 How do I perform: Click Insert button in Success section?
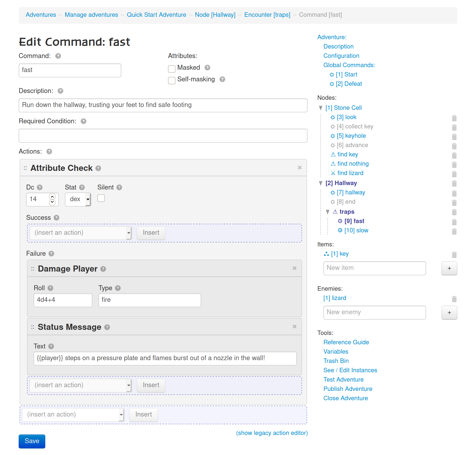(x=151, y=233)
